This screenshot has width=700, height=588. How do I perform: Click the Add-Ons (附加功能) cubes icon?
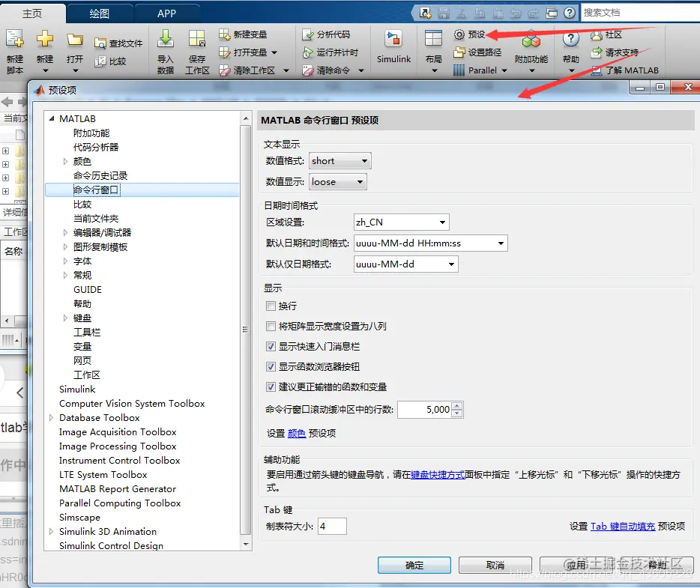point(531,40)
